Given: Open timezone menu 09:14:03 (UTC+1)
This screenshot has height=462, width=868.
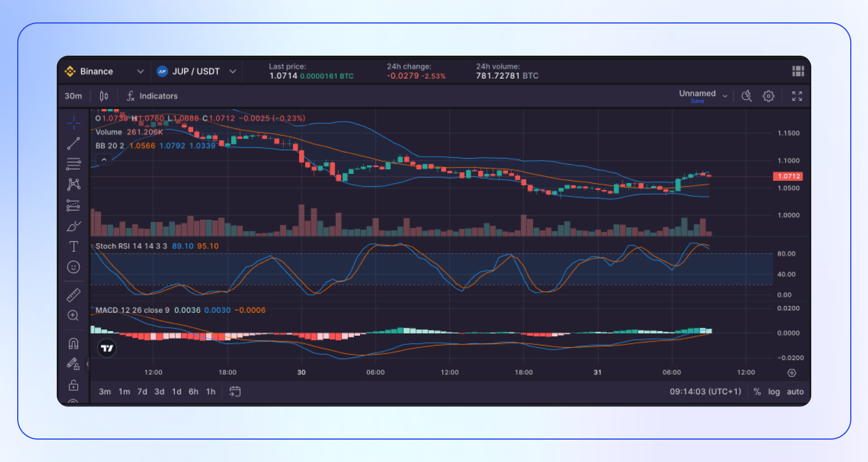Looking at the screenshot, I should [705, 391].
